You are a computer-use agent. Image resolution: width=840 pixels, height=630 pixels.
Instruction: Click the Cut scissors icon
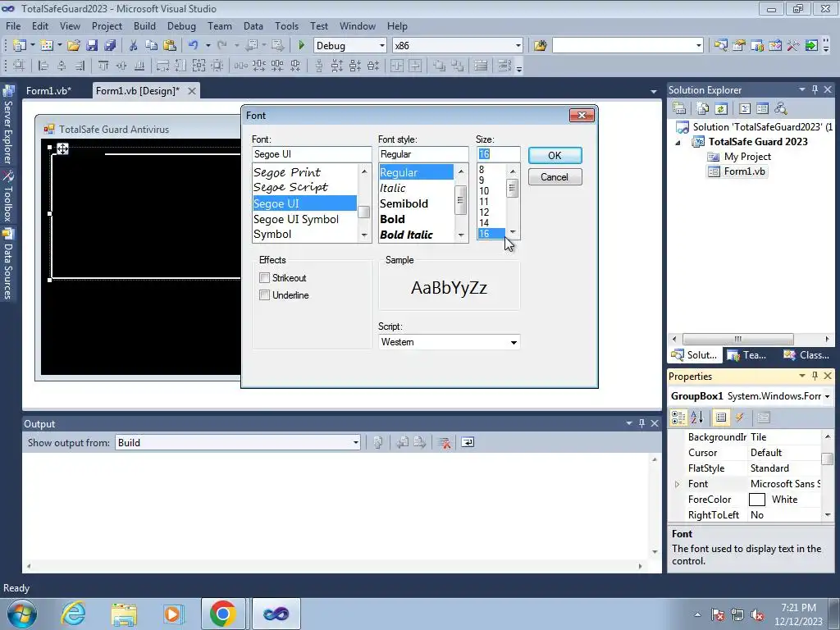pos(134,46)
